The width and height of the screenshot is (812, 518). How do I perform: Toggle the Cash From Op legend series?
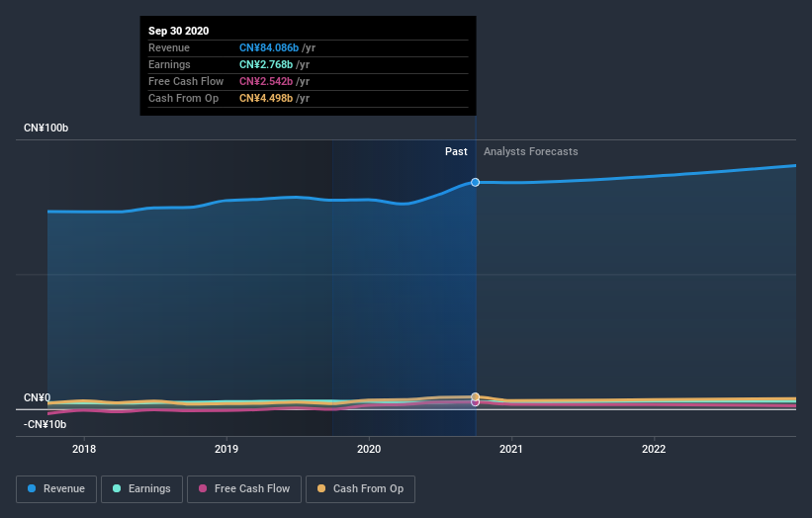[x=360, y=489]
